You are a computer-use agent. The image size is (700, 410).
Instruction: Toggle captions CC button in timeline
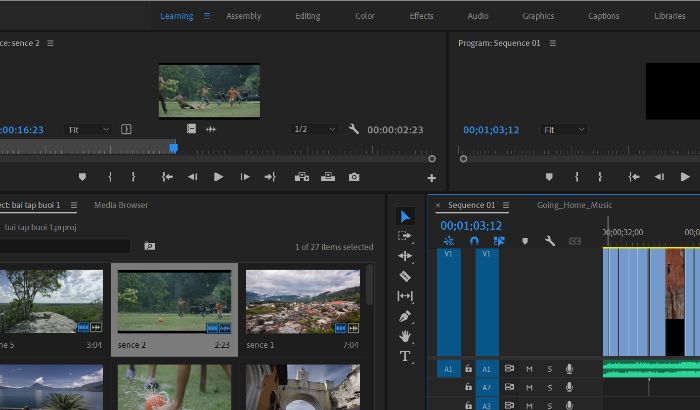click(x=575, y=241)
